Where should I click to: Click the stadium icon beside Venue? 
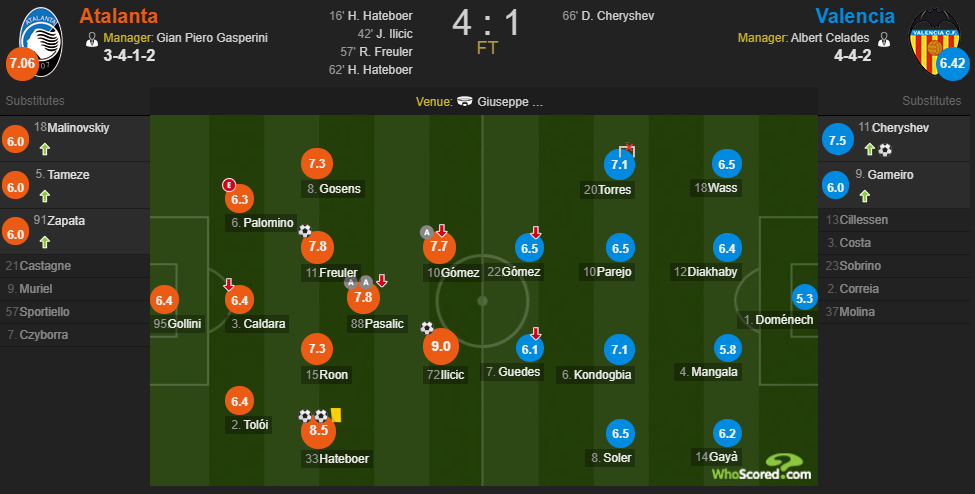465,102
